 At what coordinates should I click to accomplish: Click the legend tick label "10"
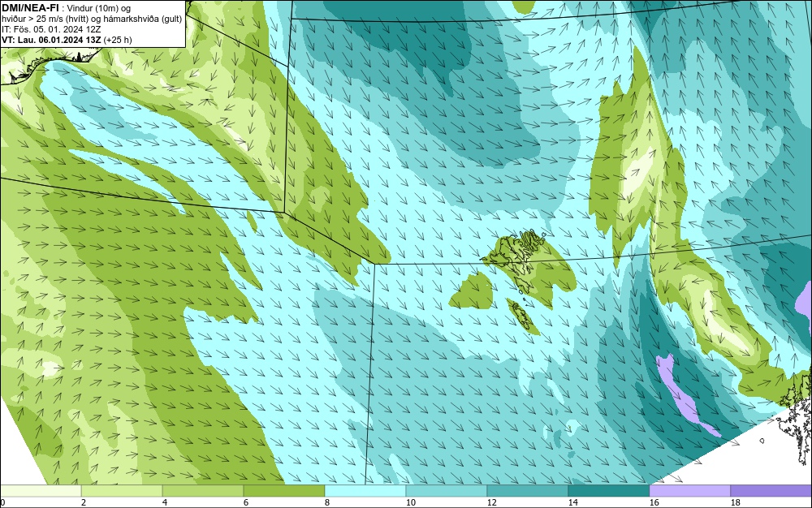410,502
